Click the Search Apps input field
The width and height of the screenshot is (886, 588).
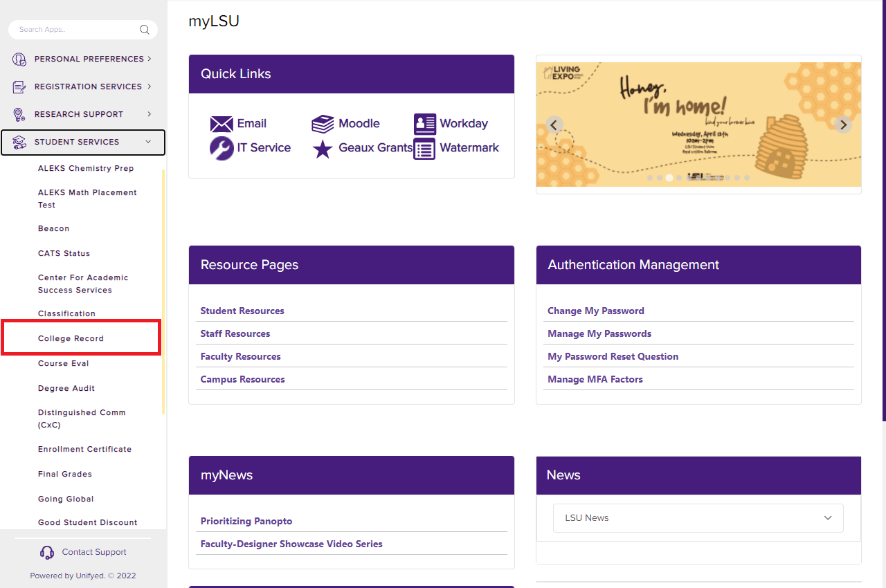pyautogui.click(x=69, y=30)
